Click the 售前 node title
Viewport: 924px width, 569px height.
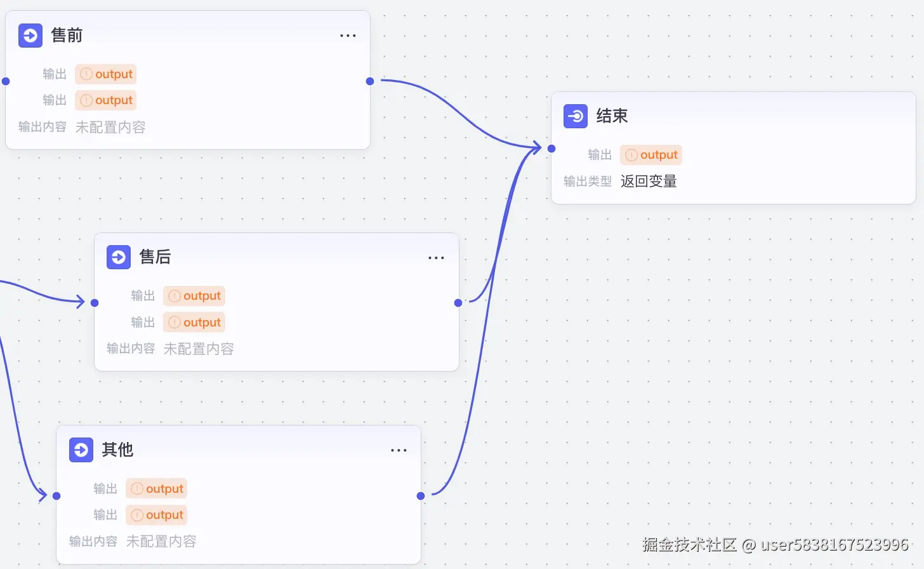pos(67,36)
